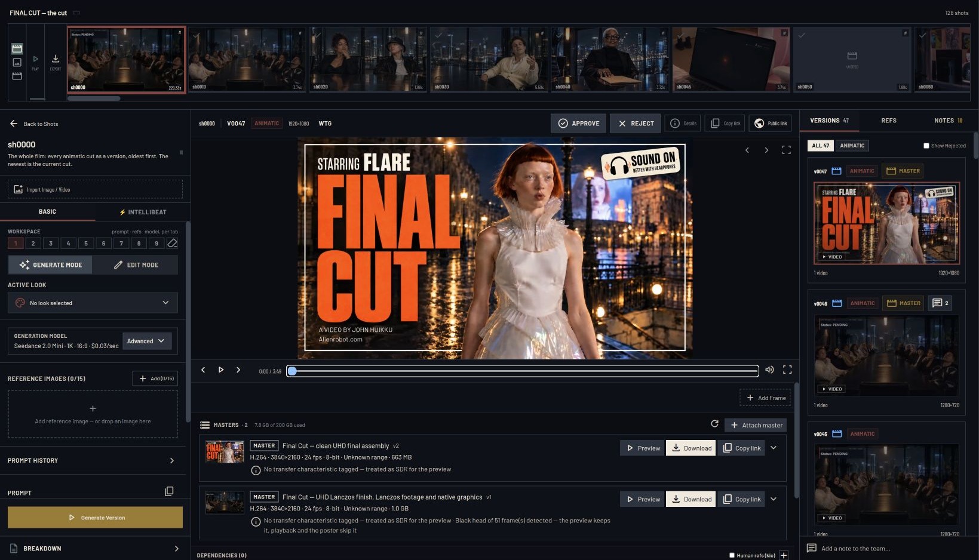This screenshot has height=560, width=979.
Task: Go back to Shots with arrow
Action: point(14,124)
